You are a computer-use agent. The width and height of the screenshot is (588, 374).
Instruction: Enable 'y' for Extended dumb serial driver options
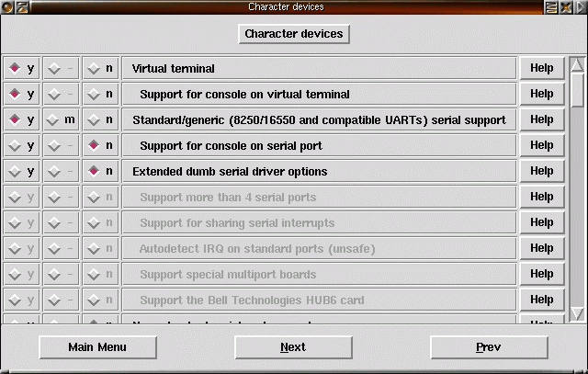click(21, 171)
